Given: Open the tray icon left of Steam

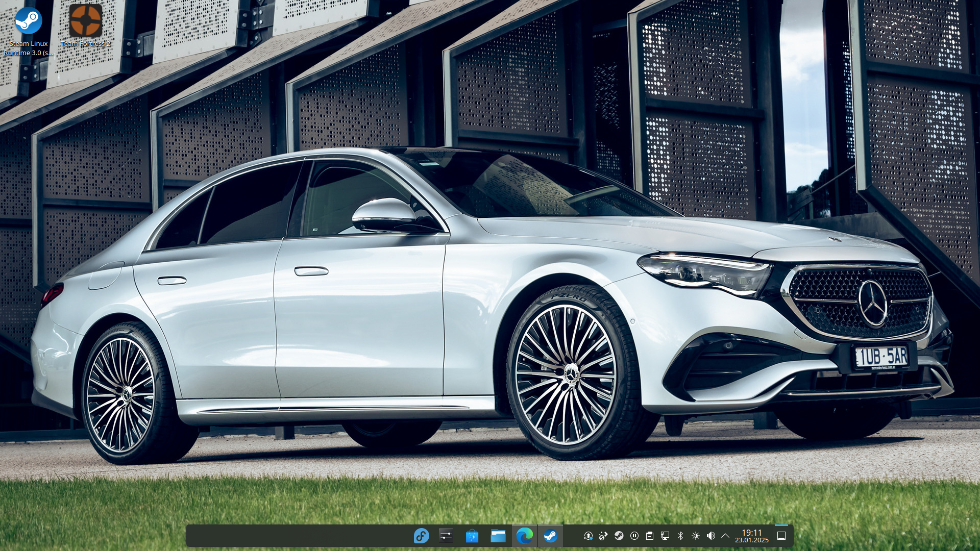Looking at the screenshot, I should (603, 536).
